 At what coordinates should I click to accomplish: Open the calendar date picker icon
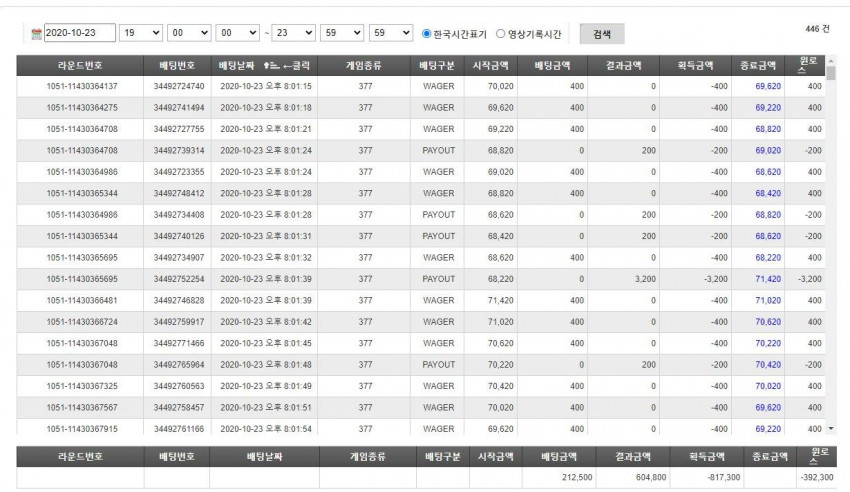pyautogui.click(x=36, y=34)
